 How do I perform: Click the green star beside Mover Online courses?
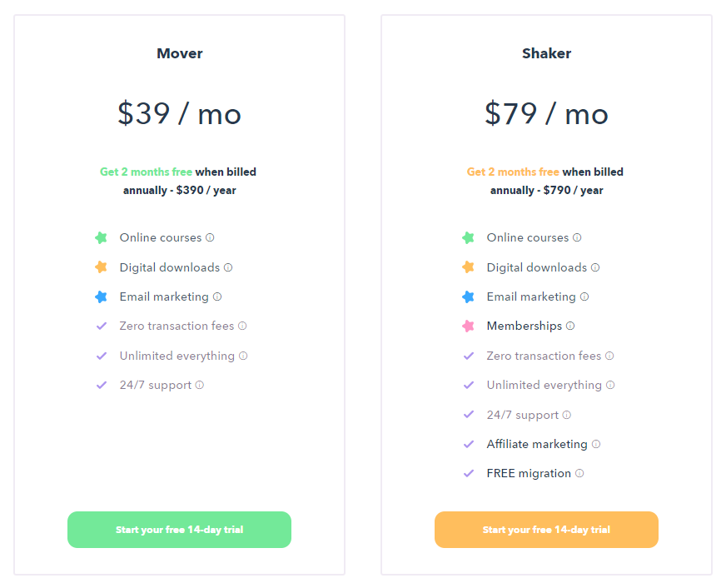pyautogui.click(x=101, y=237)
